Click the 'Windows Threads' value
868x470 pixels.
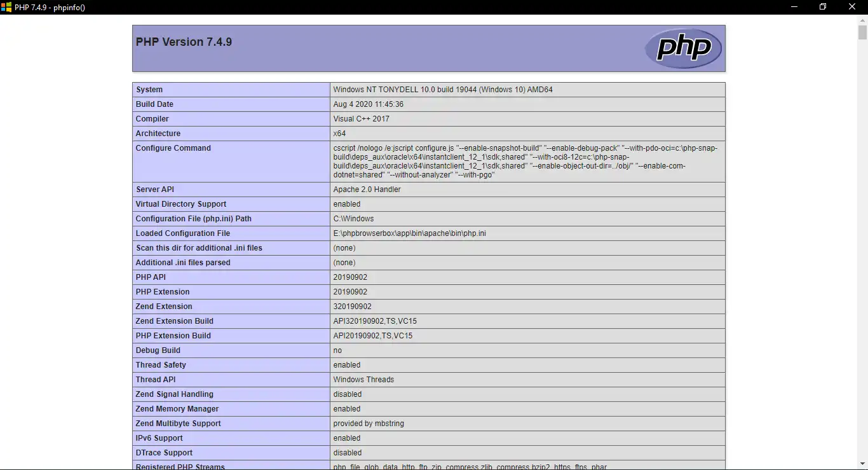pos(363,380)
